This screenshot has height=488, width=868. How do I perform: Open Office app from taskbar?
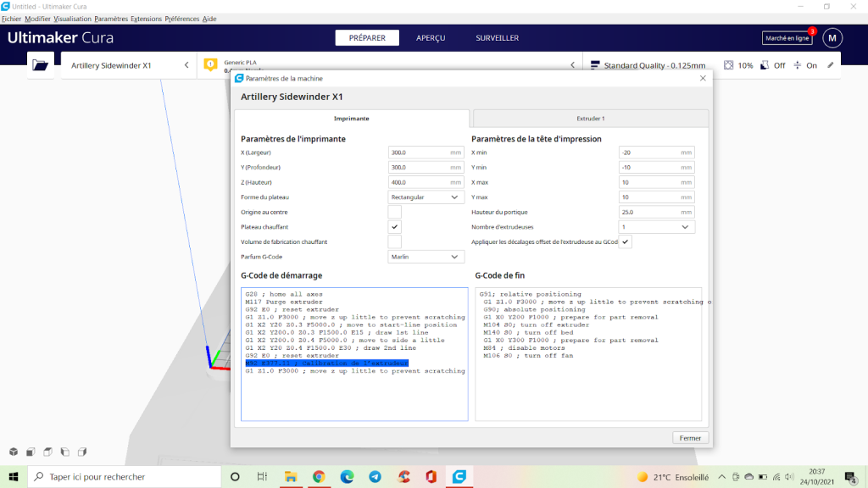tap(431, 476)
